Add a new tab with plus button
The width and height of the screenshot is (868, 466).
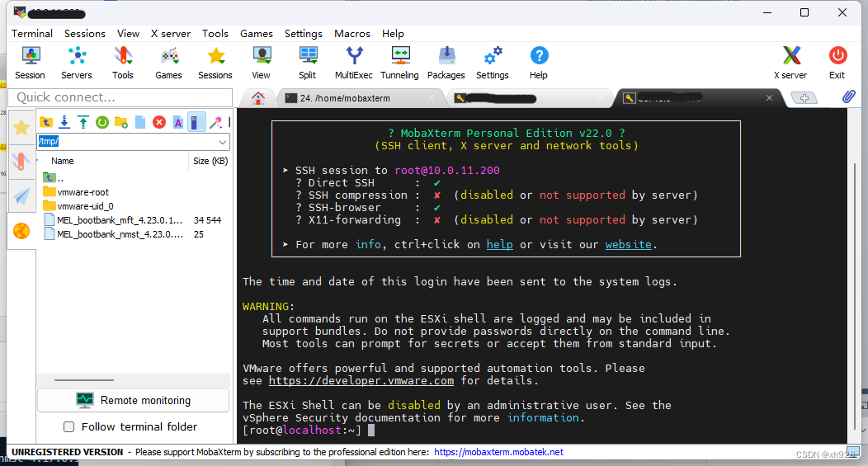point(804,98)
